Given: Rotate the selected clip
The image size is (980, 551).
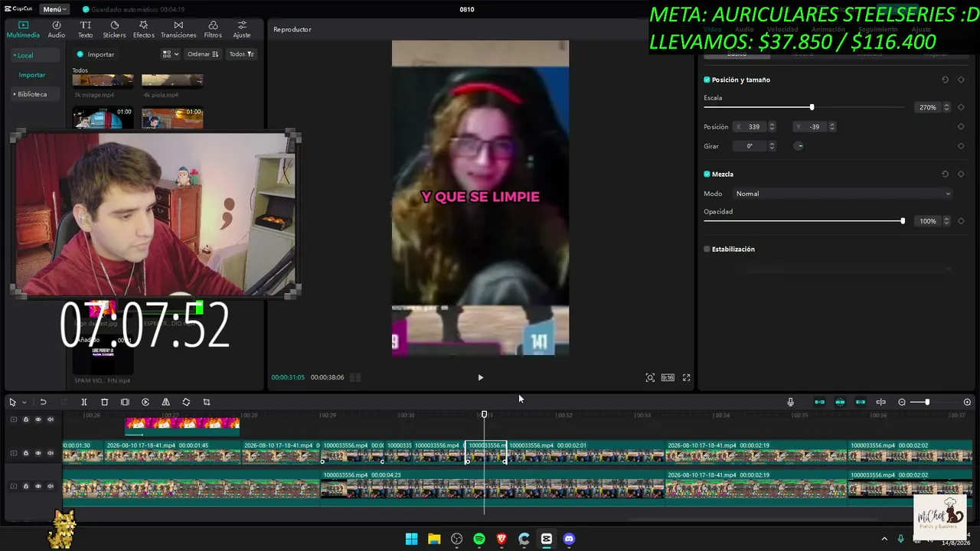Looking at the screenshot, I should click(x=186, y=402).
